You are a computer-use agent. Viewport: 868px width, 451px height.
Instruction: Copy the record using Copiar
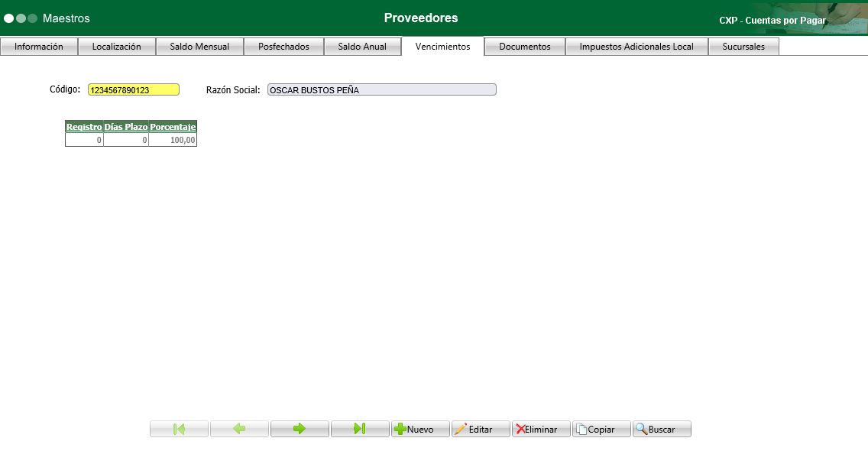601,429
